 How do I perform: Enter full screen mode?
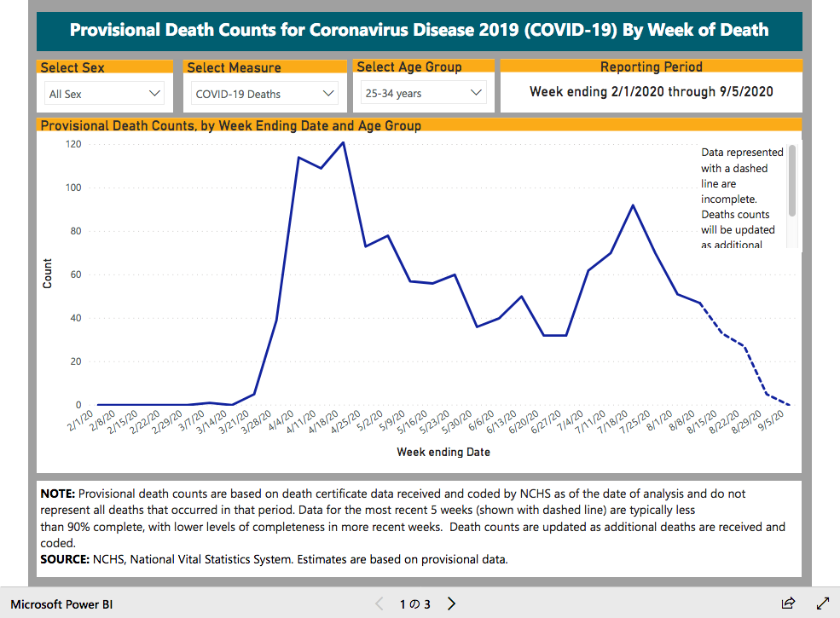pyautogui.click(x=822, y=604)
